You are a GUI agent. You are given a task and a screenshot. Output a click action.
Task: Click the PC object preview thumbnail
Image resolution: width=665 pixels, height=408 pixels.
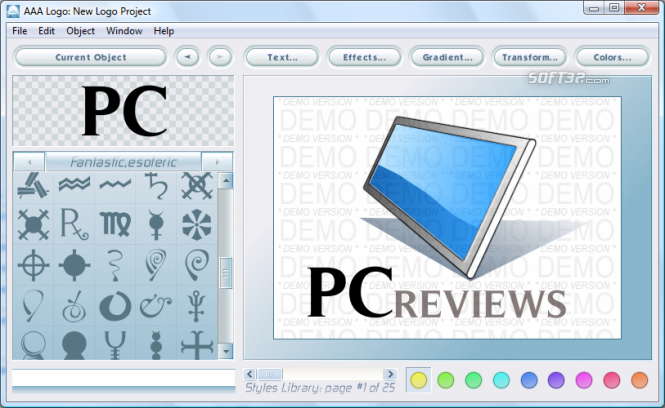tap(123, 111)
